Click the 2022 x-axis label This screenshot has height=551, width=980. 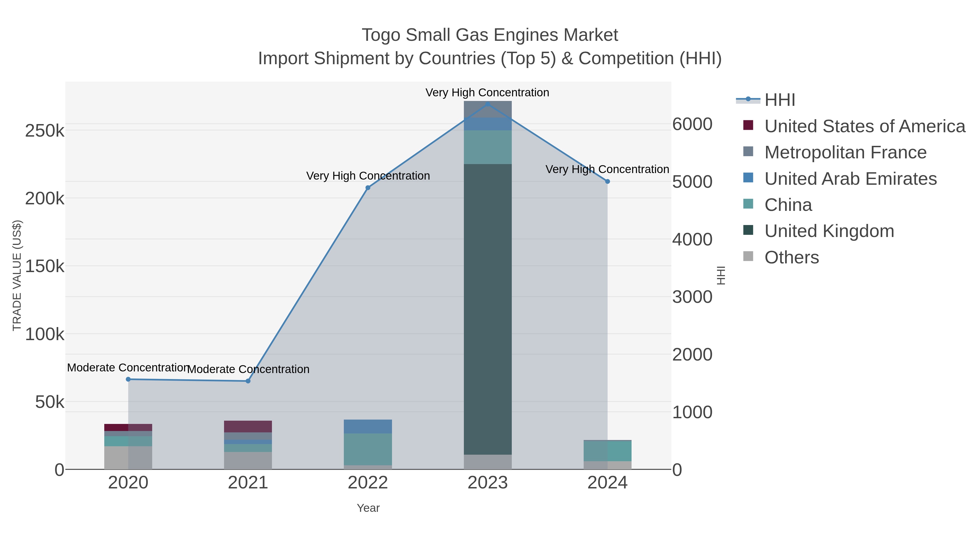coord(368,483)
